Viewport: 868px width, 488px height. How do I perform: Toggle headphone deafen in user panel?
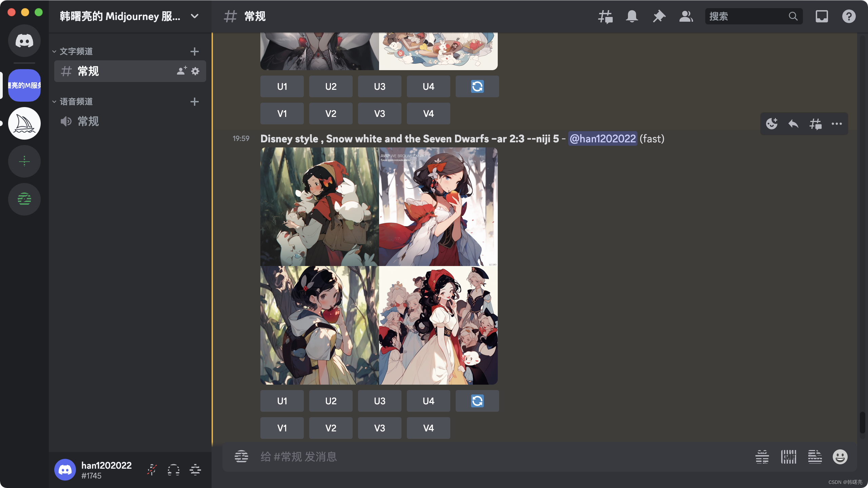[174, 470]
